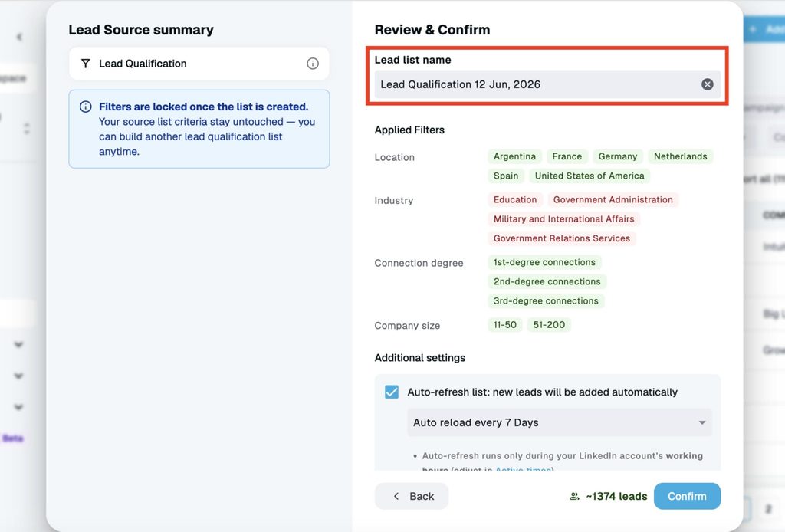Screen dimensions: 785x532
Task: Click the Military and International Affairs tag
Action: 563,219
